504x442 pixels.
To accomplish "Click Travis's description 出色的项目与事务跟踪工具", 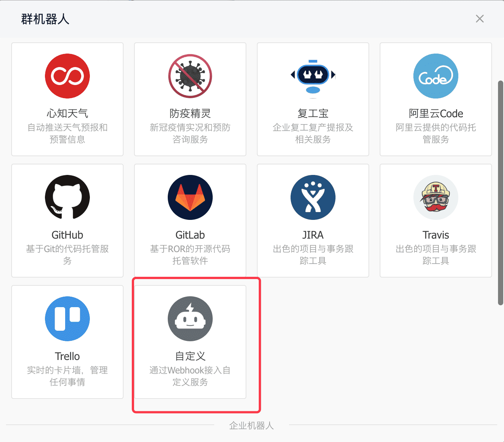I will (x=436, y=255).
